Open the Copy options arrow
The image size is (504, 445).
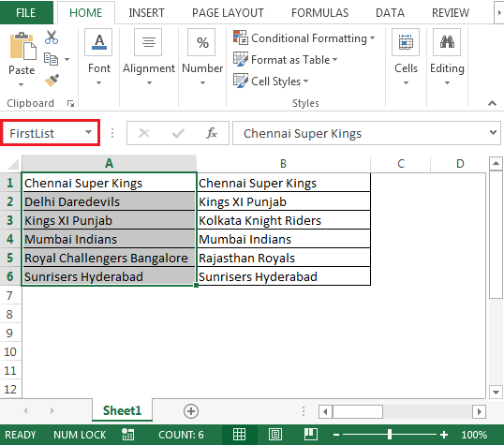67,59
